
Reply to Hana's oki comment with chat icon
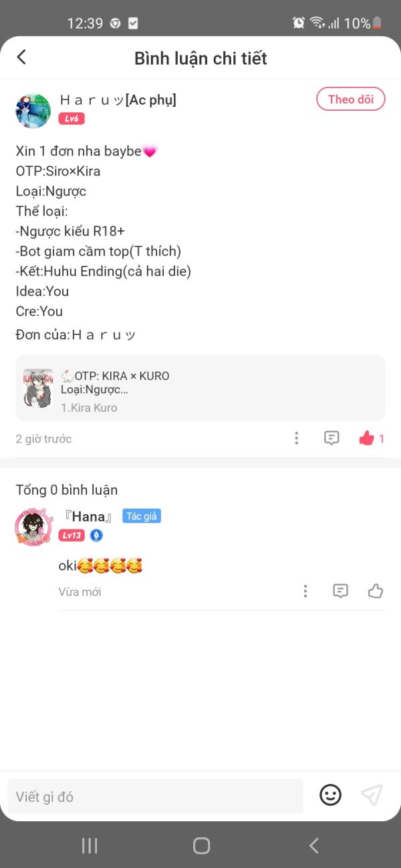[x=341, y=591]
